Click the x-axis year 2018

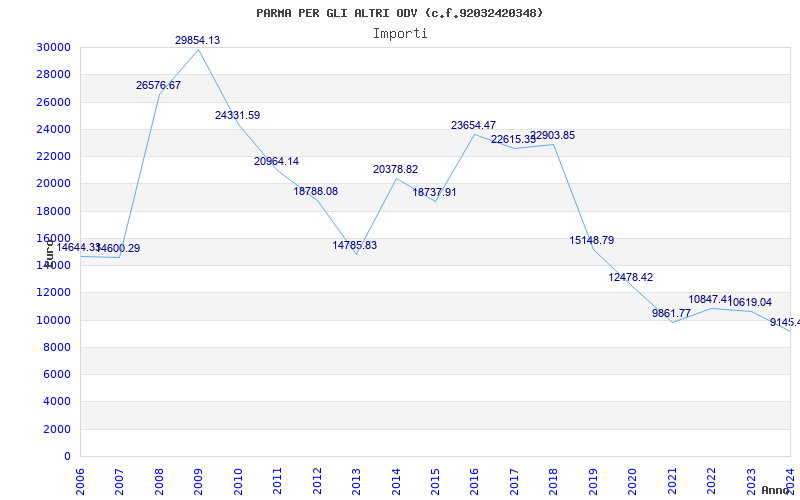(554, 481)
